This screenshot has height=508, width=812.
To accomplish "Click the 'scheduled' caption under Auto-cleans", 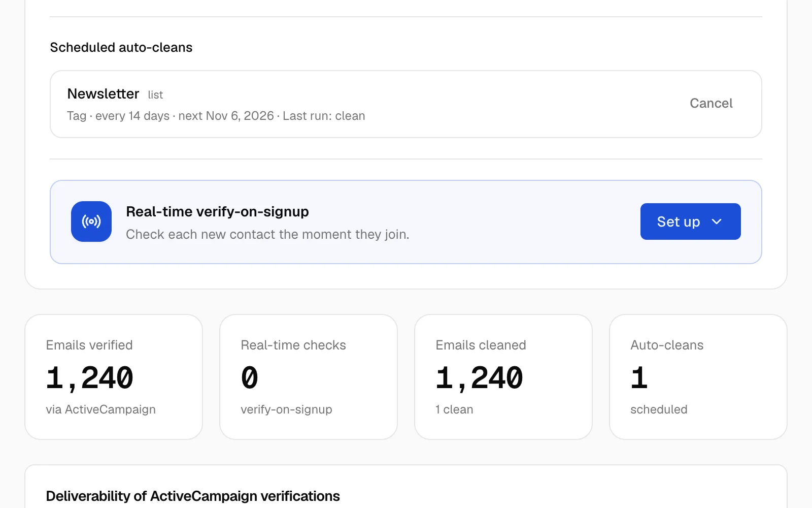I will coord(659,409).
